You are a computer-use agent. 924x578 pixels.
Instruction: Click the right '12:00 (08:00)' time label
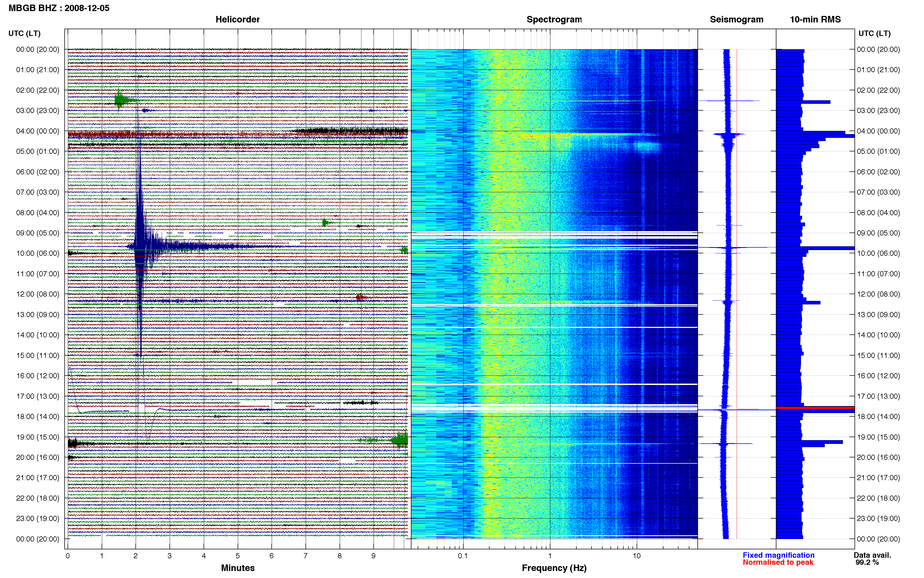(x=878, y=294)
